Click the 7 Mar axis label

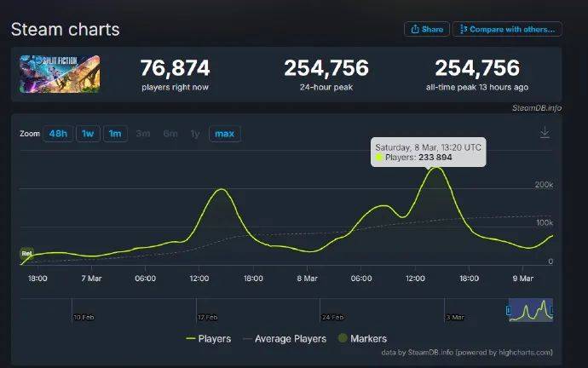[x=91, y=279]
